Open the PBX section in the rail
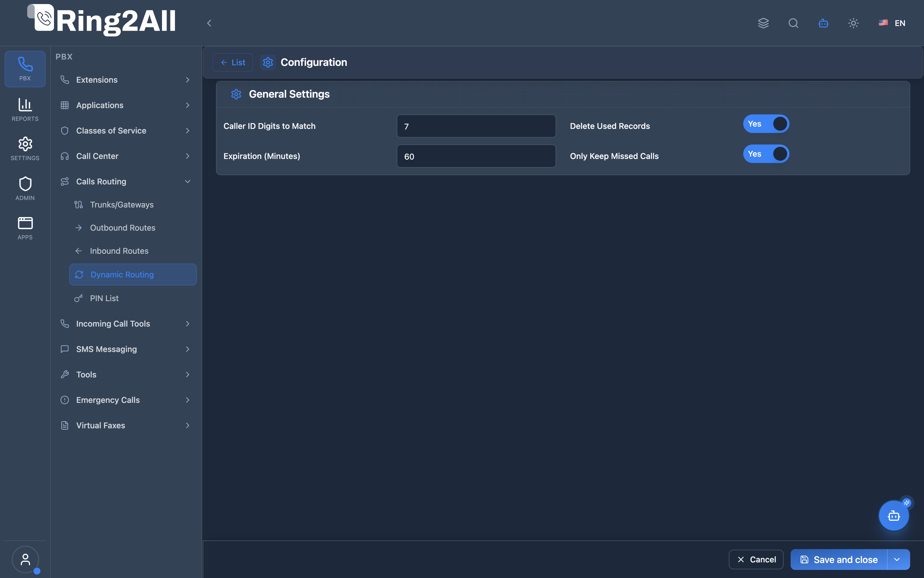The height and width of the screenshot is (578, 924). pos(25,69)
